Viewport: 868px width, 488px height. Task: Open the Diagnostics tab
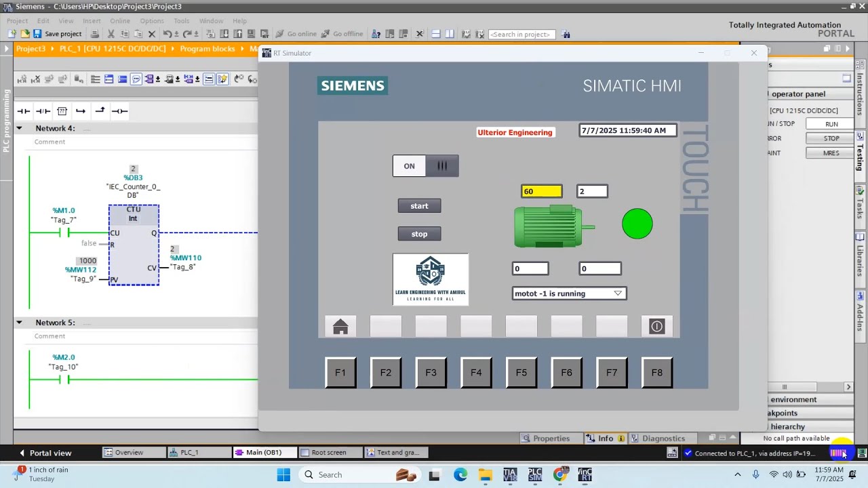point(663,439)
